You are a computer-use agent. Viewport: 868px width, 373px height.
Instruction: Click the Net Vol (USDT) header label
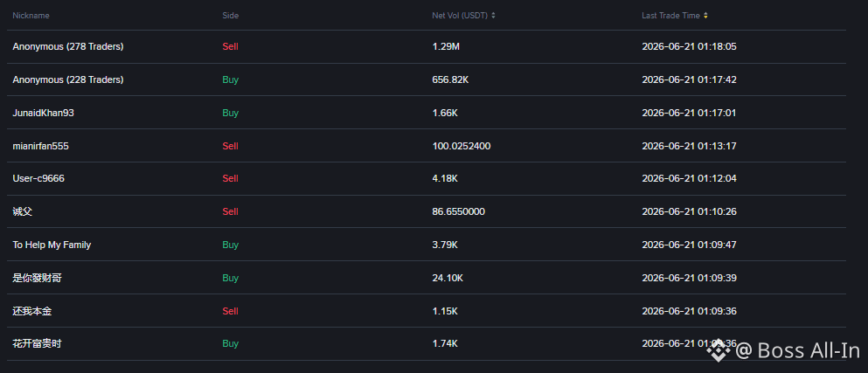click(x=460, y=16)
